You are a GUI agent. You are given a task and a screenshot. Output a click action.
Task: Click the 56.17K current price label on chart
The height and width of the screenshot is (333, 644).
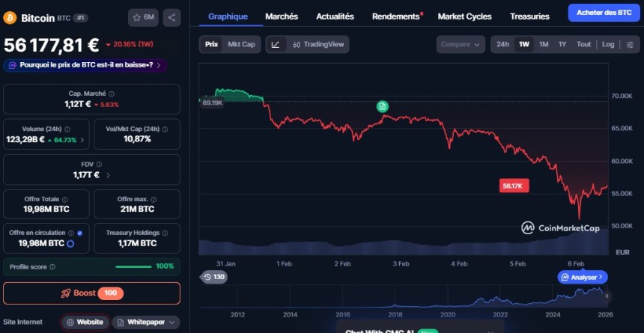[514, 186]
